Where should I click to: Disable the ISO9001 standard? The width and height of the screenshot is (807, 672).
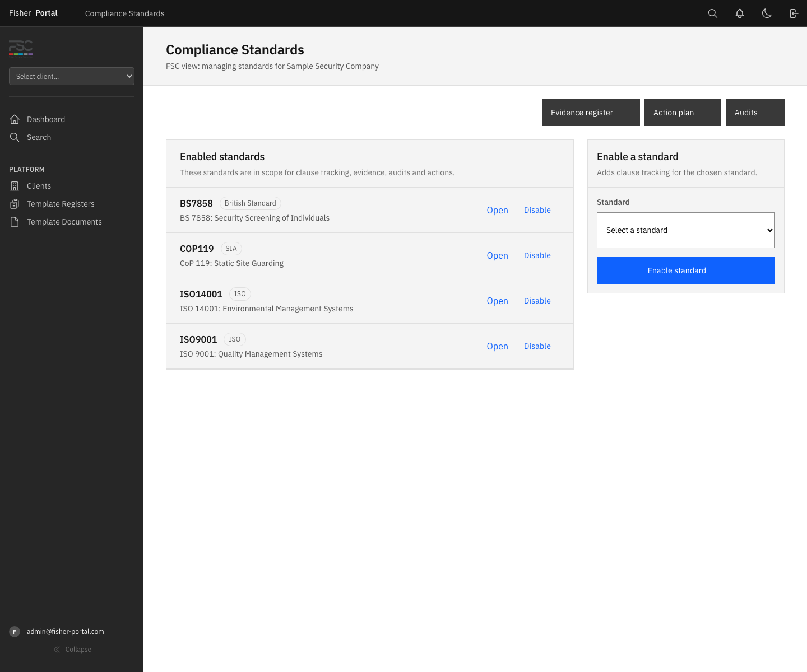coord(537,346)
